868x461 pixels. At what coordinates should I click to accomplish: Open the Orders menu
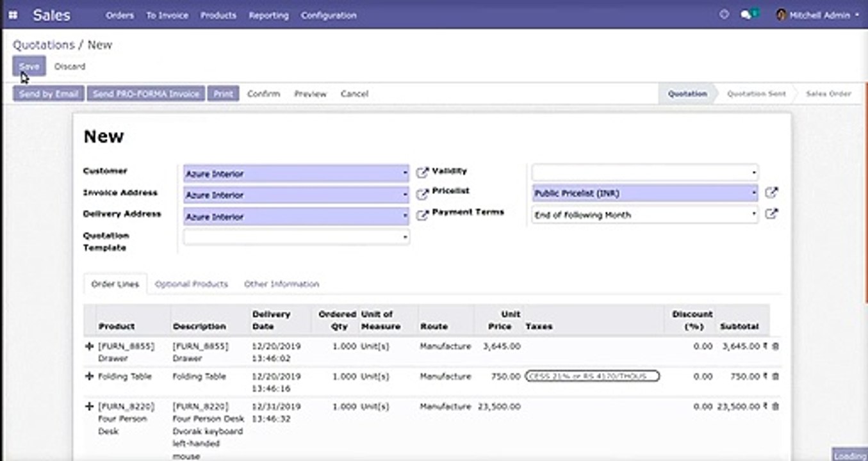(x=120, y=15)
